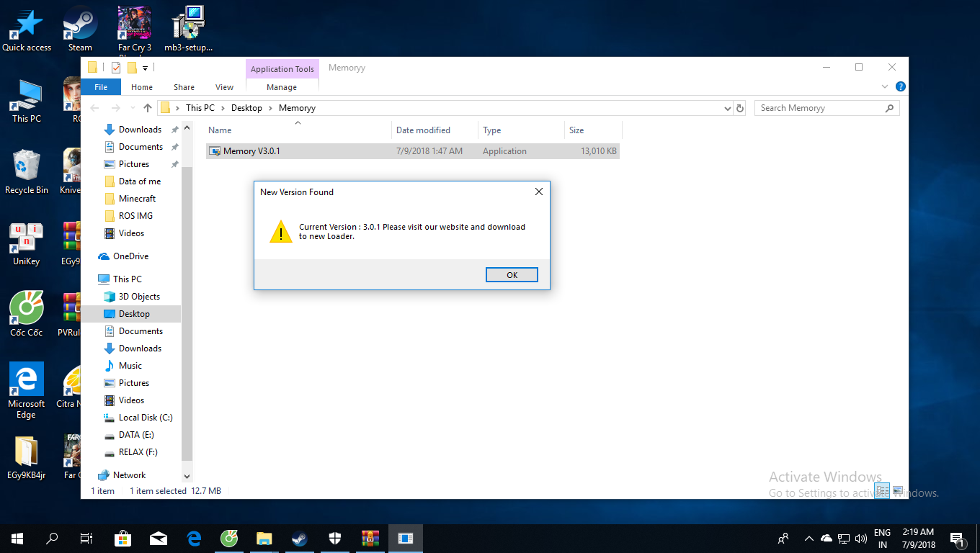Viewport: 980px width, 553px height.
Task: Launch Microsoft Store from the taskbar
Action: 122,538
